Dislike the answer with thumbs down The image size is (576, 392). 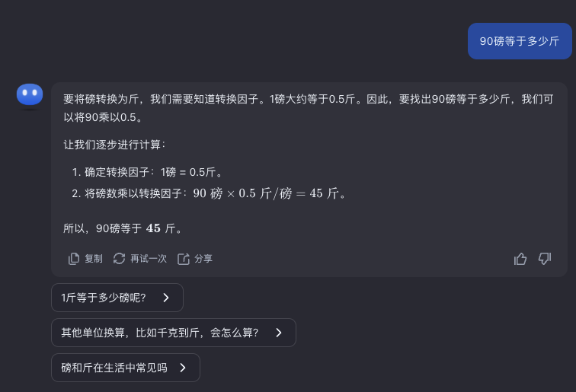[x=545, y=259]
